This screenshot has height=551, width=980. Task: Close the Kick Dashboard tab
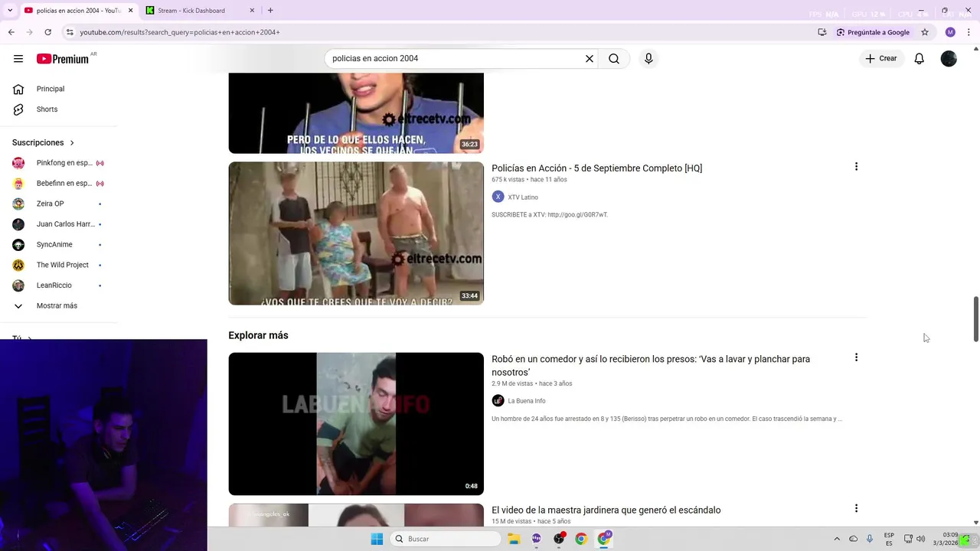252,11
